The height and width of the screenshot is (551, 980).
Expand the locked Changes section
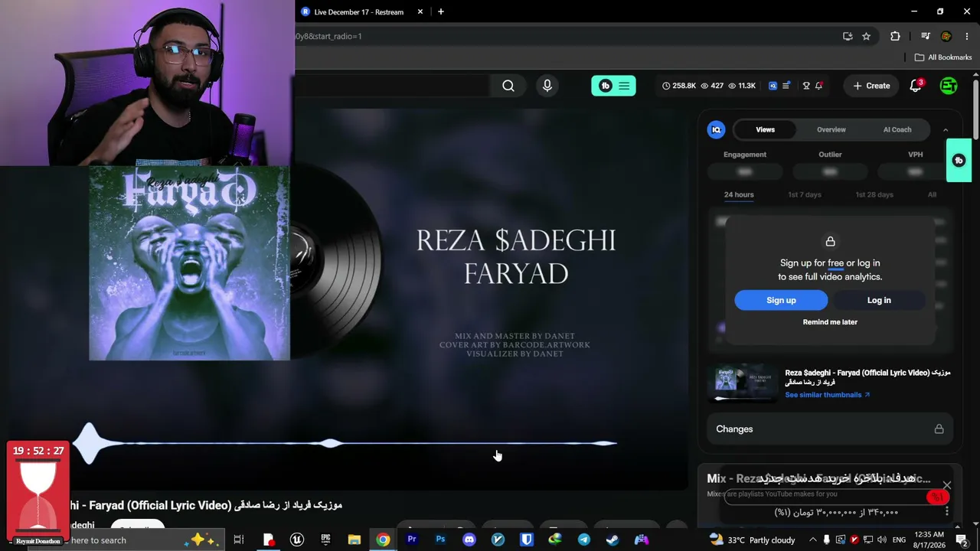pos(830,429)
